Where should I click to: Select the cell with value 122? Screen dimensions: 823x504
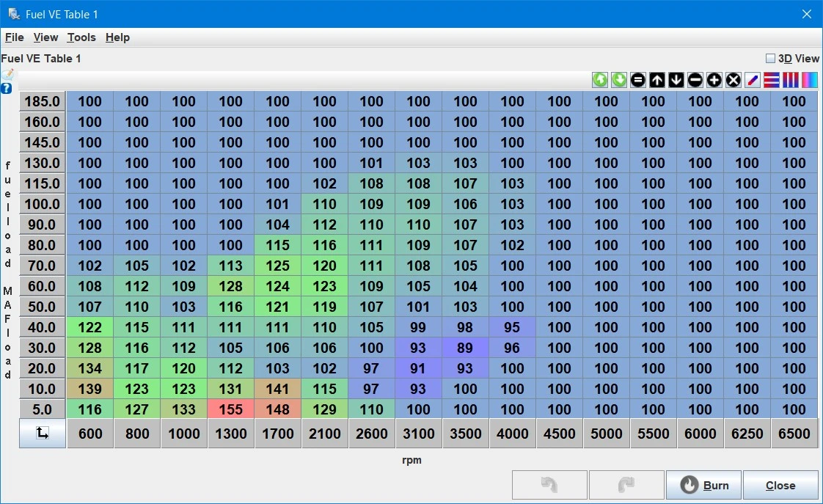(89, 327)
